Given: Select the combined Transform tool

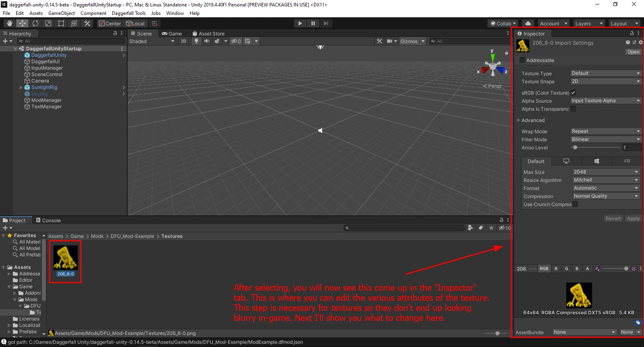Looking at the screenshot, I should [x=74, y=23].
